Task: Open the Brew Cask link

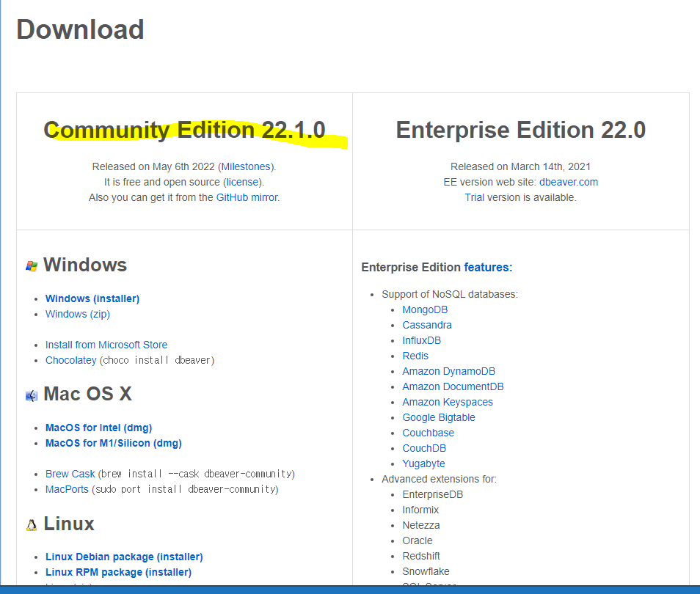Action: (x=70, y=474)
